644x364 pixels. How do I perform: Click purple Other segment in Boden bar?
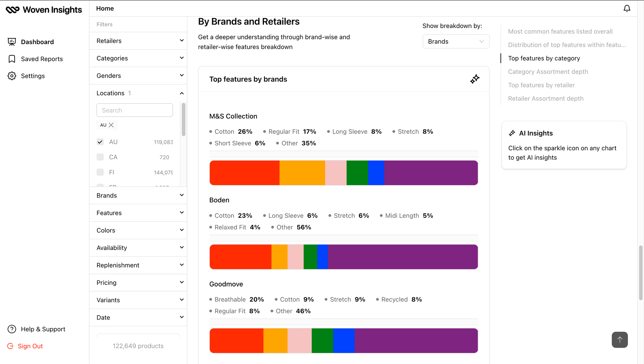pyautogui.click(x=402, y=257)
